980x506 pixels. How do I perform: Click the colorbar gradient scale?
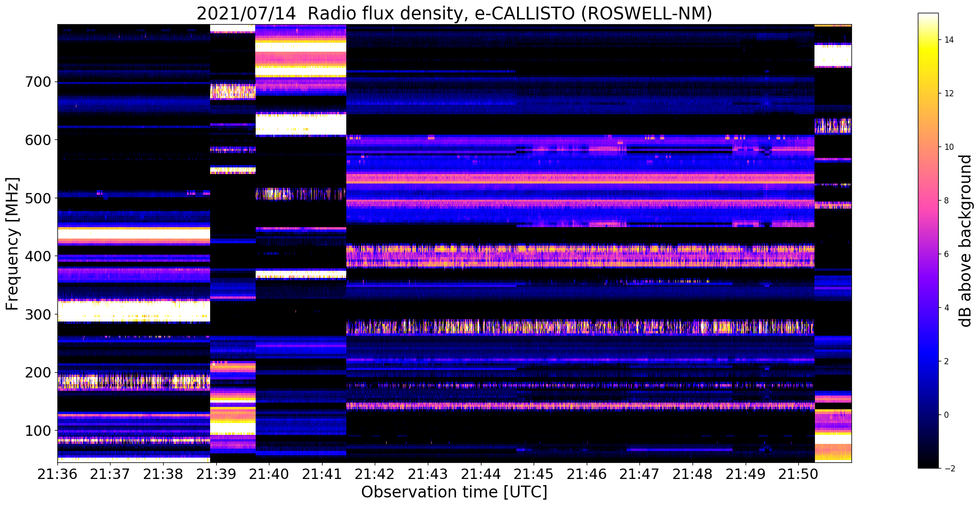click(928, 240)
